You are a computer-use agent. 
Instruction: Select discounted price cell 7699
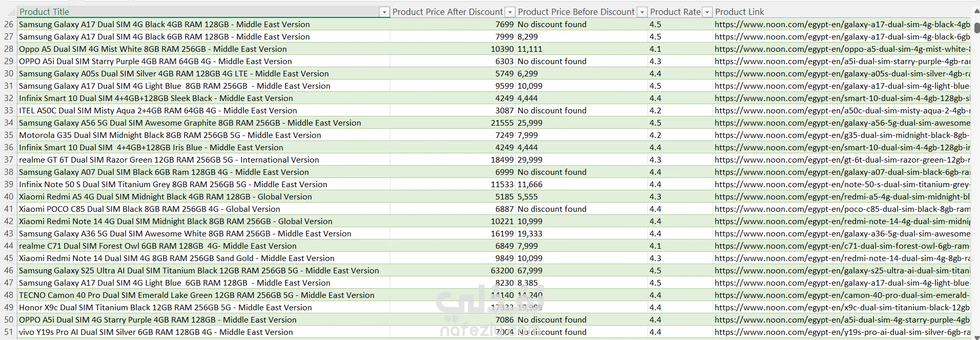click(x=453, y=24)
